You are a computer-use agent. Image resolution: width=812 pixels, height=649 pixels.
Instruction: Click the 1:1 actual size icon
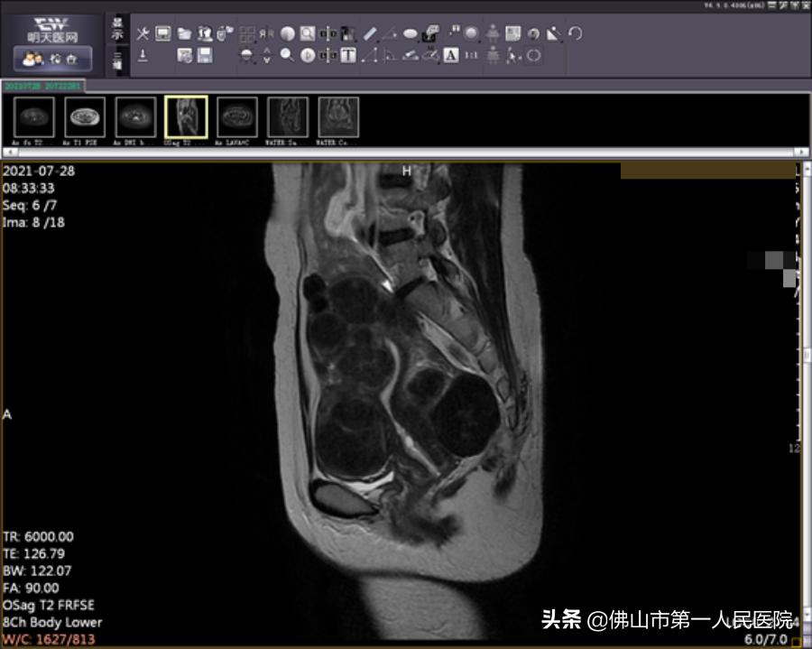tap(471, 55)
